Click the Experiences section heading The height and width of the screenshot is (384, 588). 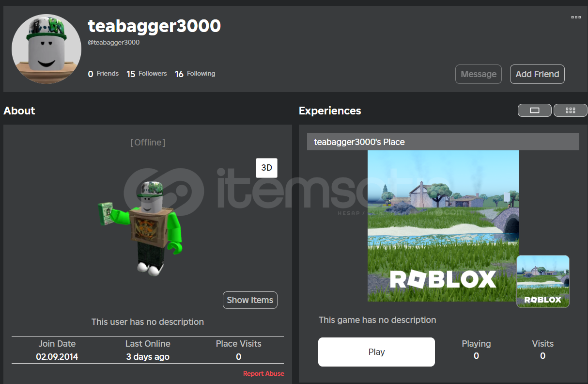click(x=330, y=111)
